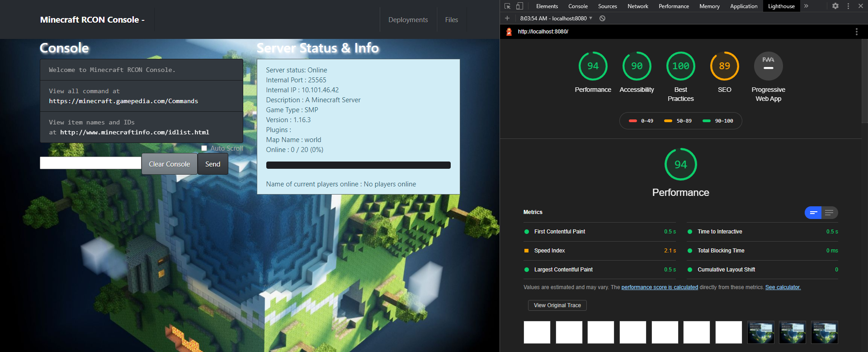Click the SEO score gauge 89
The height and width of the screenshot is (352, 868).
point(724,66)
